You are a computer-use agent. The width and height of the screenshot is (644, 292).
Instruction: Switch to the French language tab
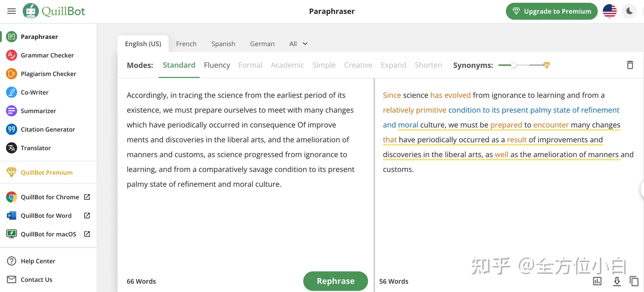pyautogui.click(x=186, y=43)
